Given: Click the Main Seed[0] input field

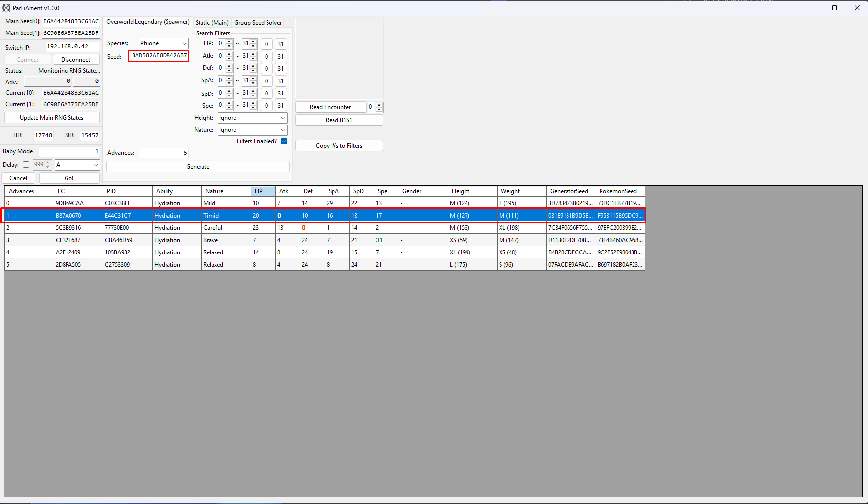Looking at the screenshot, I should pyautogui.click(x=71, y=22).
